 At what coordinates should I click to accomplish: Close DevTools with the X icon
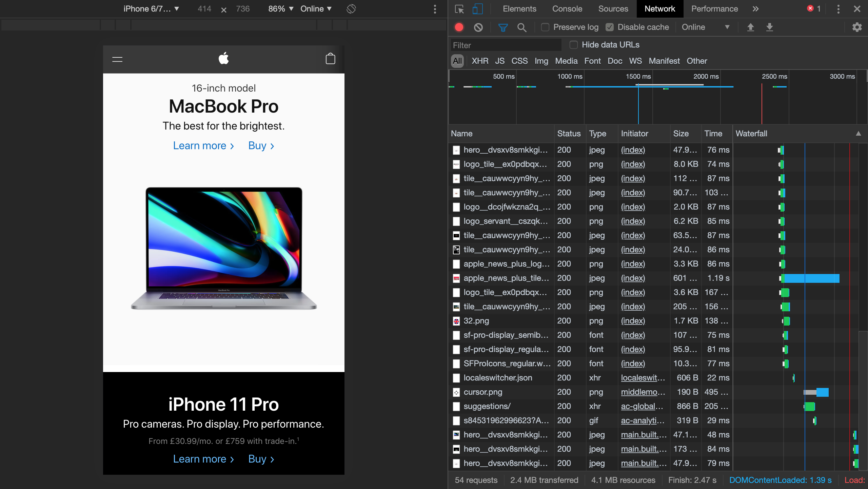[857, 9]
